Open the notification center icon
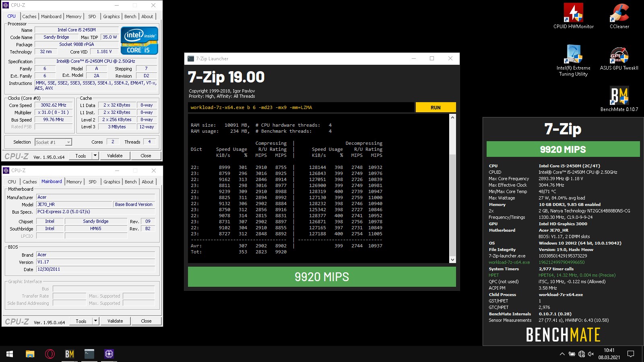 point(631,354)
